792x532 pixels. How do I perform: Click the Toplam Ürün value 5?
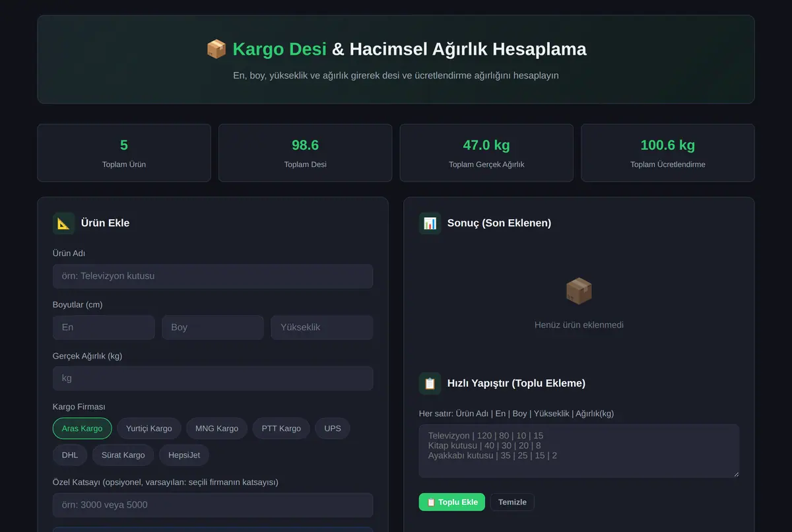(x=124, y=145)
